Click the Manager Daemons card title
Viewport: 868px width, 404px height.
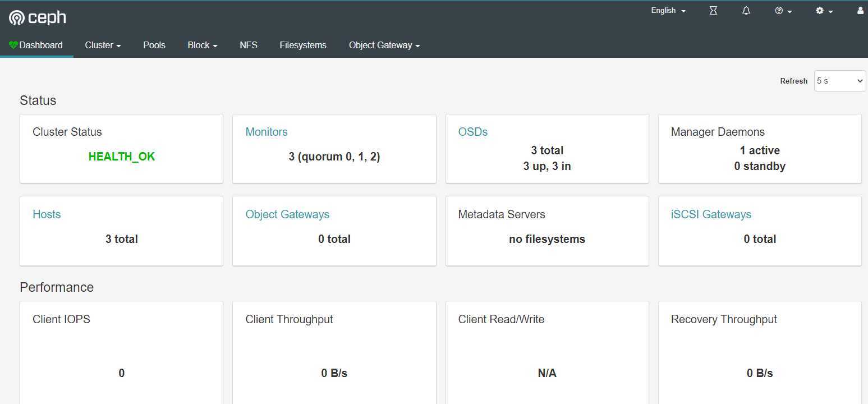[718, 132]
